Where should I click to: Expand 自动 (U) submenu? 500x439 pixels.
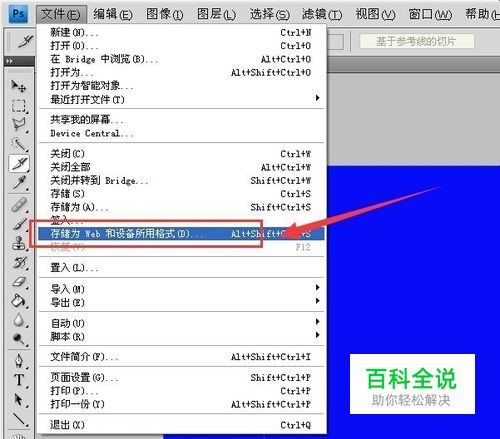tap(181, 323)
